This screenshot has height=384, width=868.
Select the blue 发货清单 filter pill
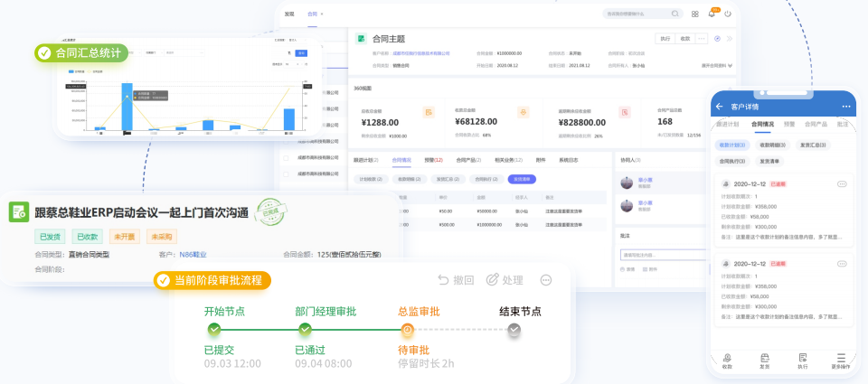pyautogui.click(x=522, y=179)
